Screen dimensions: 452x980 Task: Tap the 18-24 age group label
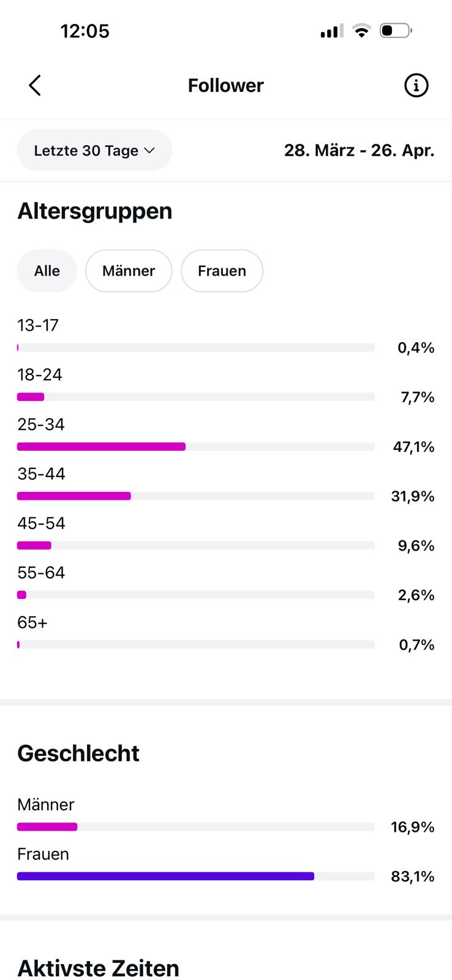pyautogui.click(x=40, y=374)
